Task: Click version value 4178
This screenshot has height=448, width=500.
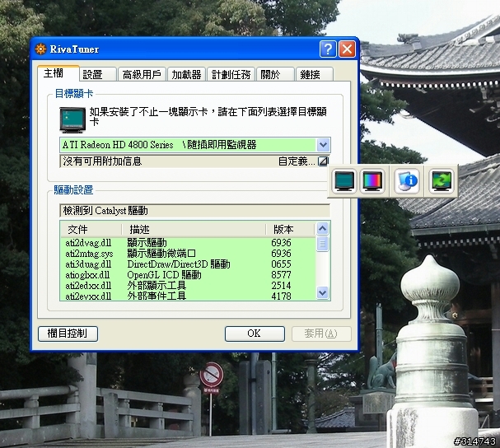Action: tap(281, 296)
